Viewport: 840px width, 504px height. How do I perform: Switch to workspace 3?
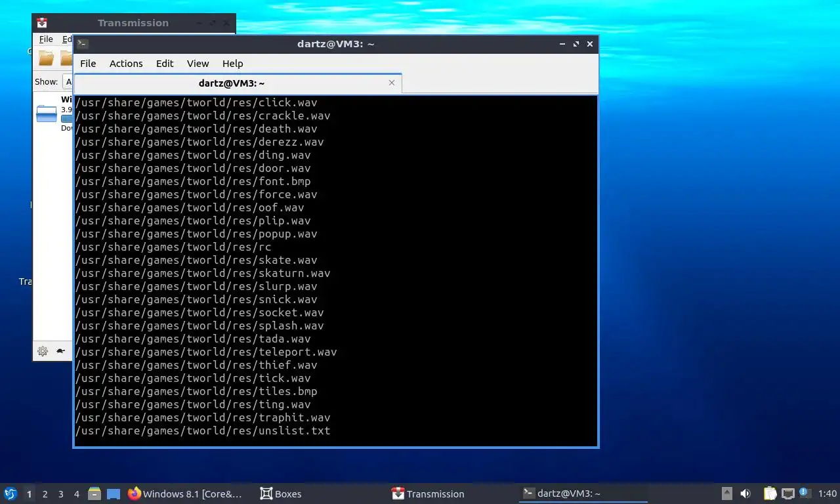(x=60, y=494)
